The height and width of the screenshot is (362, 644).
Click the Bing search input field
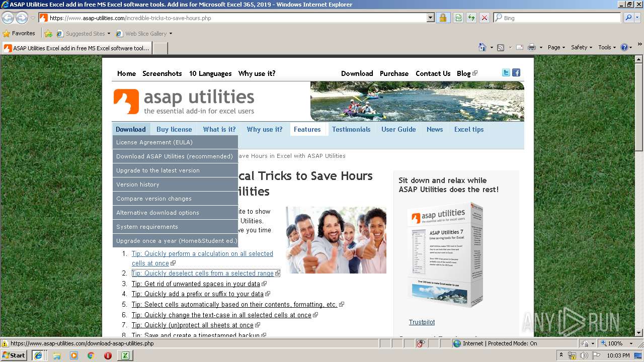(x=557, y=18)
